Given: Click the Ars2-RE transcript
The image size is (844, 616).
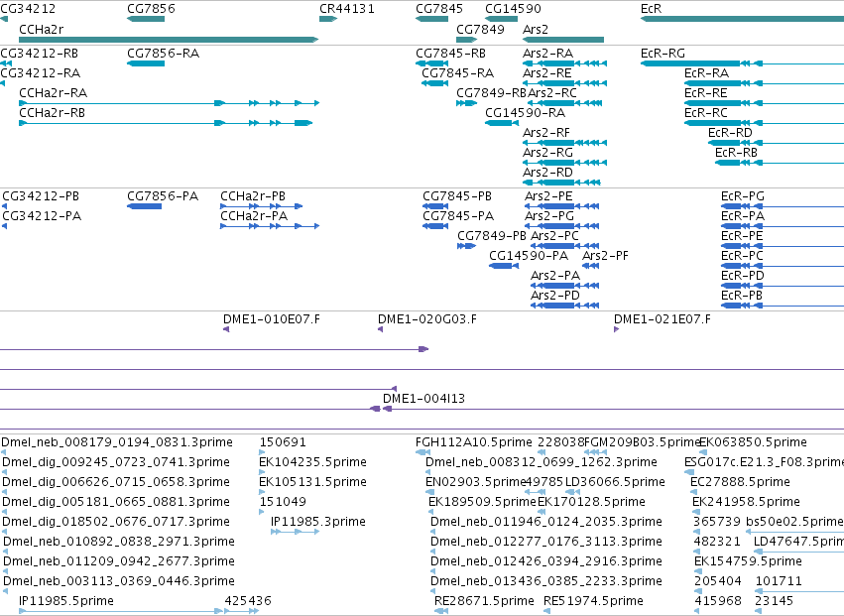Looking at the screenshot, I should [564, 83].
